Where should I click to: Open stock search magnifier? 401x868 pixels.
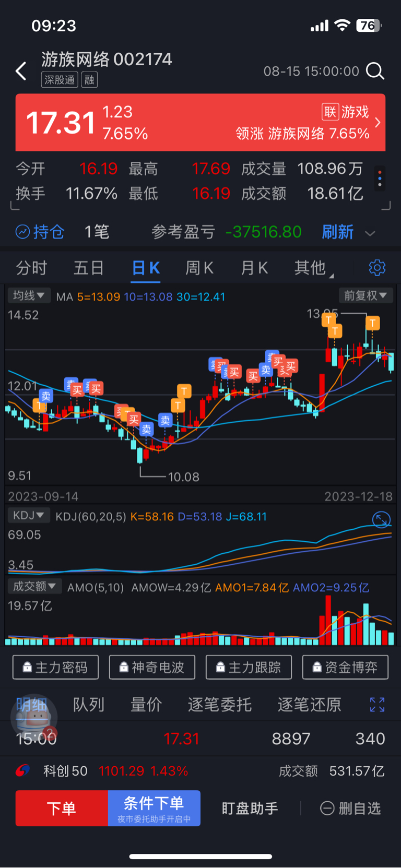(x=375, y=70)
